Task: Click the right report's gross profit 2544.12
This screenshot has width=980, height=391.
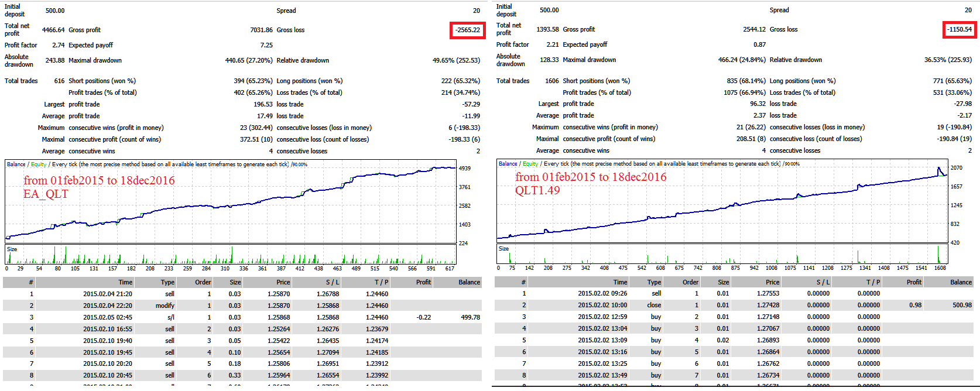Action: (x=754, y=29)
